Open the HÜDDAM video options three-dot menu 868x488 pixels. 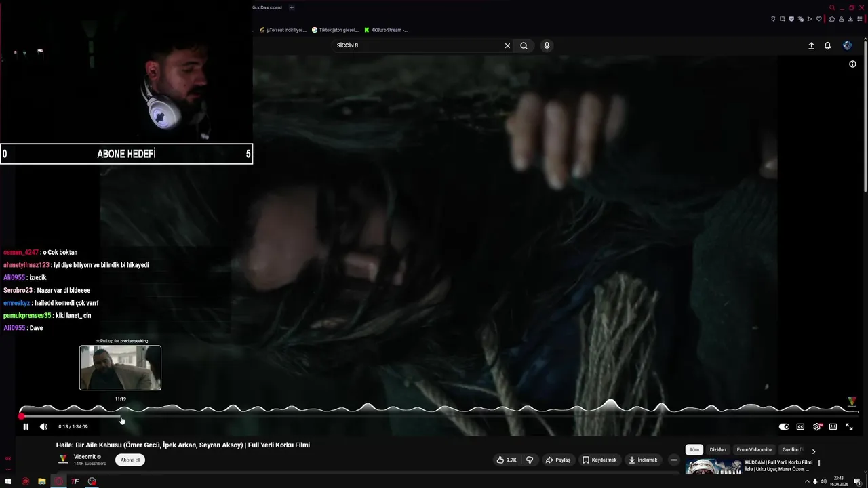819,463
